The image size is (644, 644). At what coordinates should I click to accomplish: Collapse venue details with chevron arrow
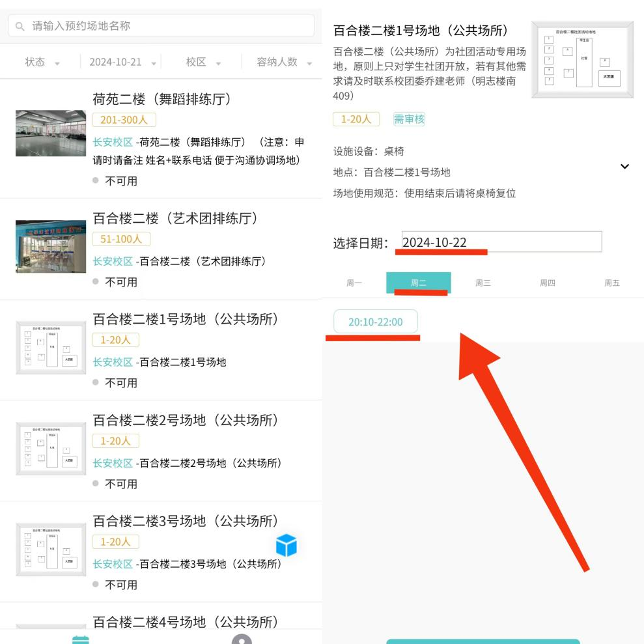(624, 167)
